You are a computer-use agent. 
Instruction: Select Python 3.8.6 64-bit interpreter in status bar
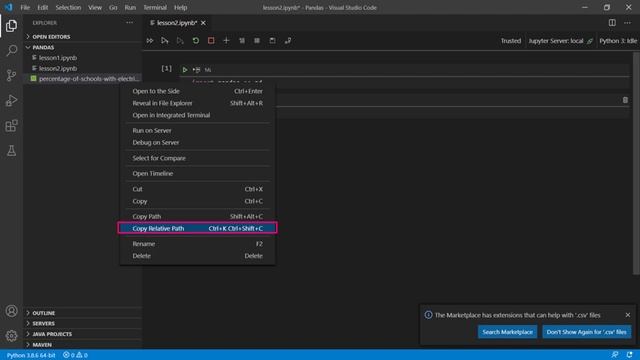tap(31, 355)
